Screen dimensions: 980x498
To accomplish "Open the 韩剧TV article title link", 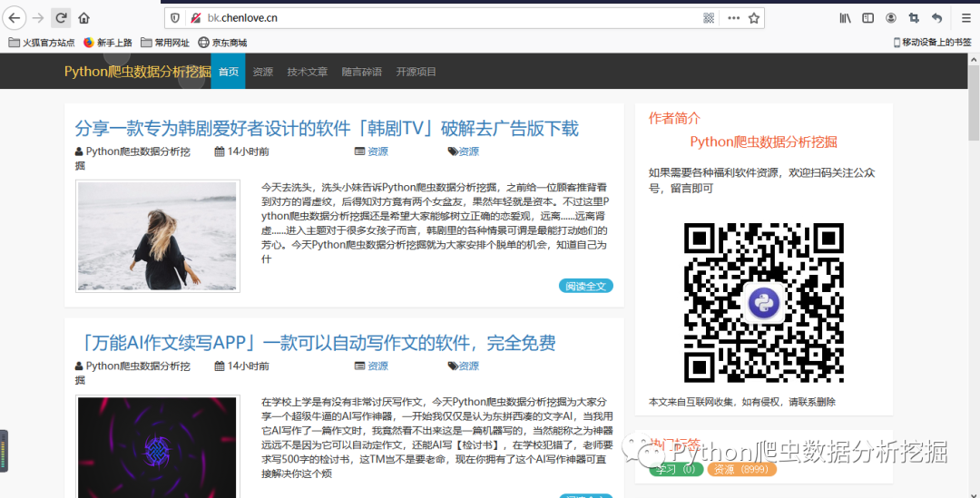I will point(327,128).
